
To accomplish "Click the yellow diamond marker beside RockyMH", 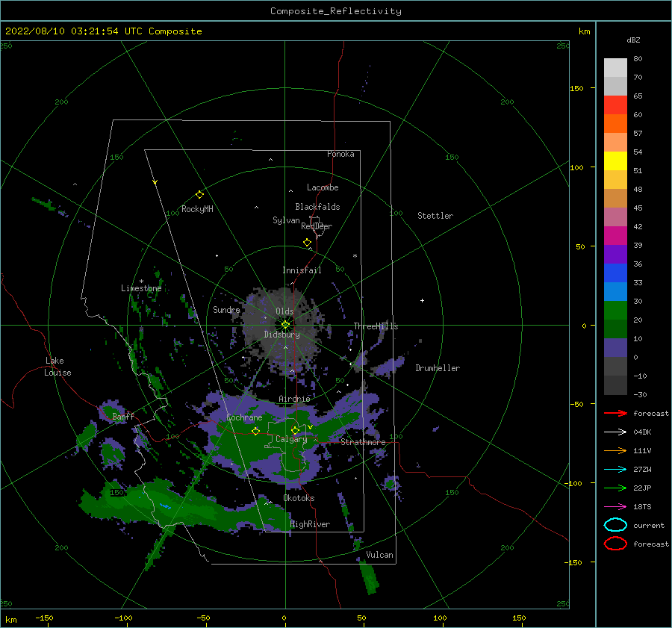I will coord(199,195).
